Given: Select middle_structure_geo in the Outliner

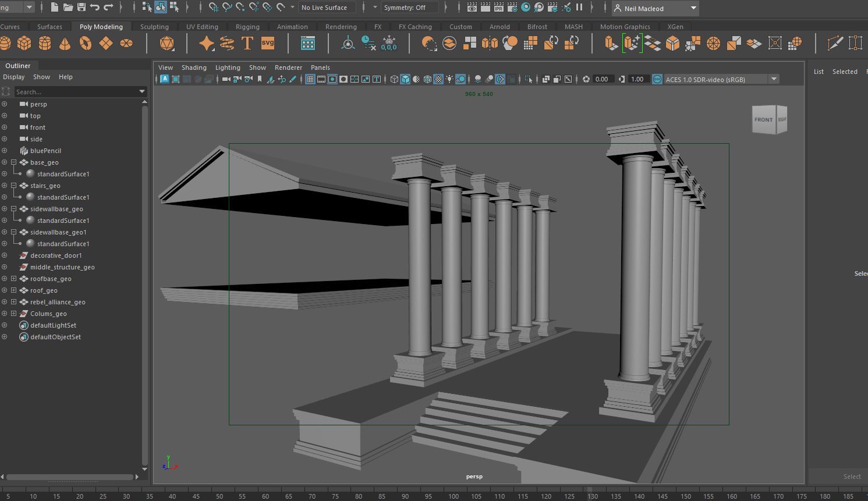Looking at the screenshot, I should 62,267.
